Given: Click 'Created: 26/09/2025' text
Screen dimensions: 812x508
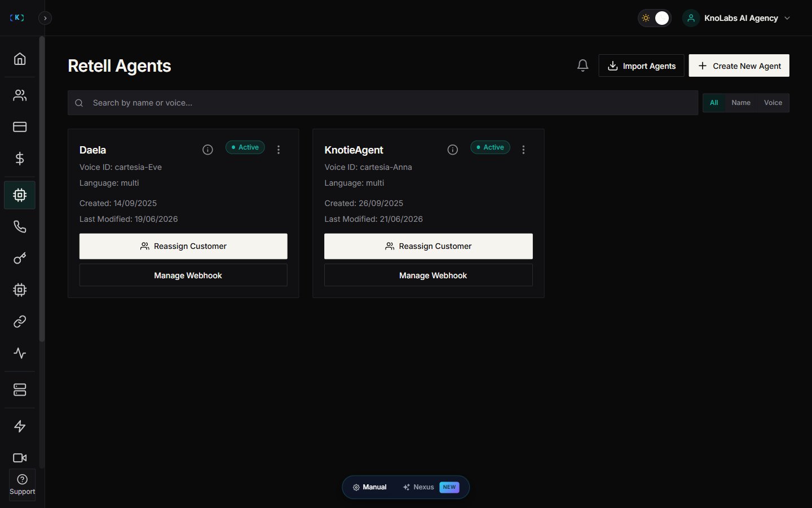Looking at the screenshot, I should click(364, 203).
